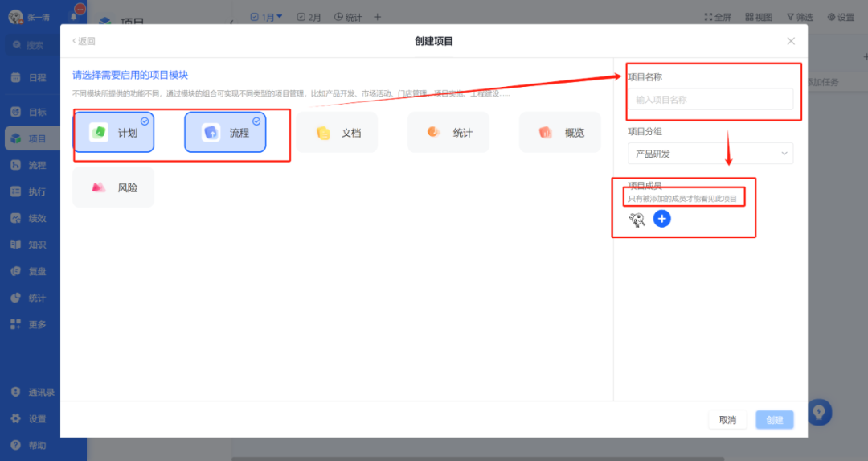Switch to the 2月 tab

pyautogui.click(x=309, y=17)
